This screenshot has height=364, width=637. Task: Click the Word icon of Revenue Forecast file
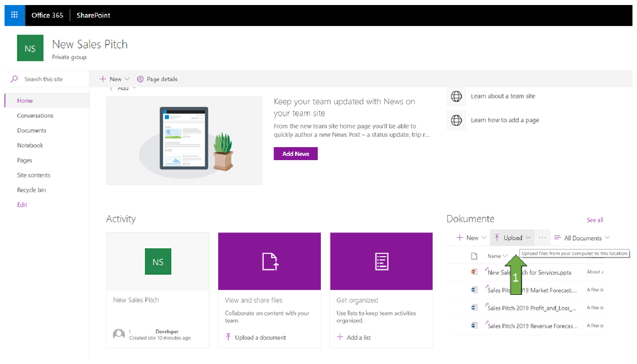point(474,325)
